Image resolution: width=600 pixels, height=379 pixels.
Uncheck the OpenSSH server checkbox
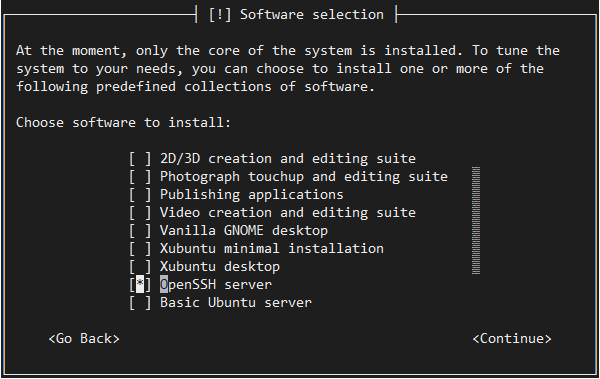(x=140, y=284)
